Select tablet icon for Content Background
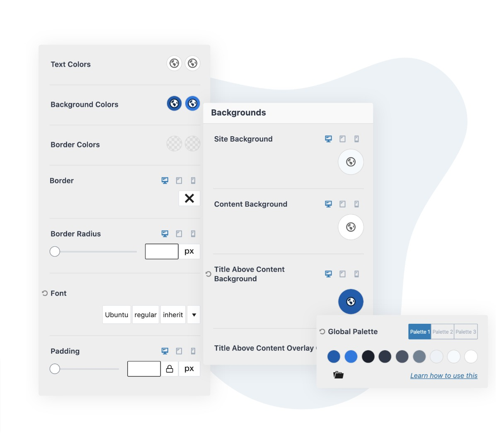 pyautogui.click(x=342, y=204)
